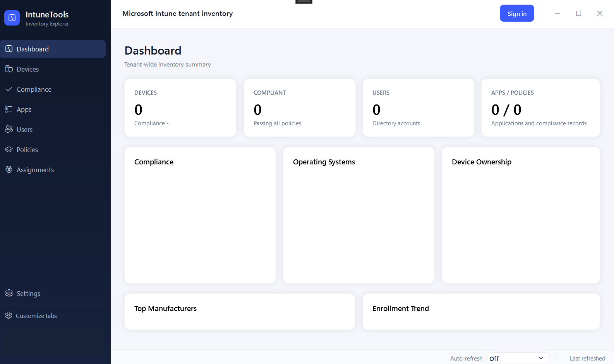Click the Policies graduation cap icon
This screenshot has width=614, height=364.
click(x=9, y=150)
